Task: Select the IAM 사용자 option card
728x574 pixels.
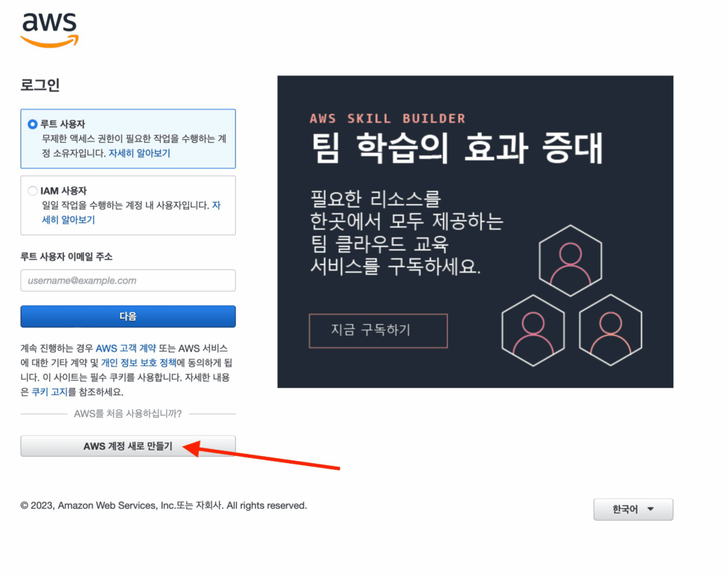Action: tap(128, 205)
